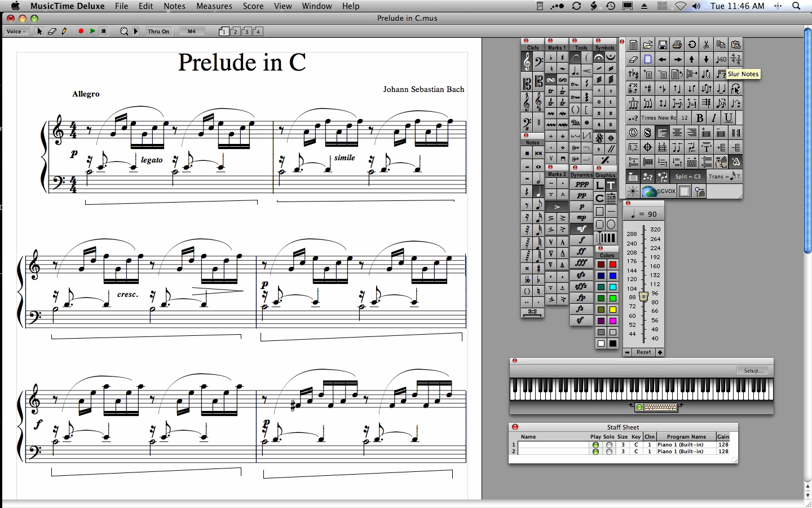Select the bass clef in Clefs palette
Image resolution: width=812 pixels, height=508 pixels.
pos(539,61)
